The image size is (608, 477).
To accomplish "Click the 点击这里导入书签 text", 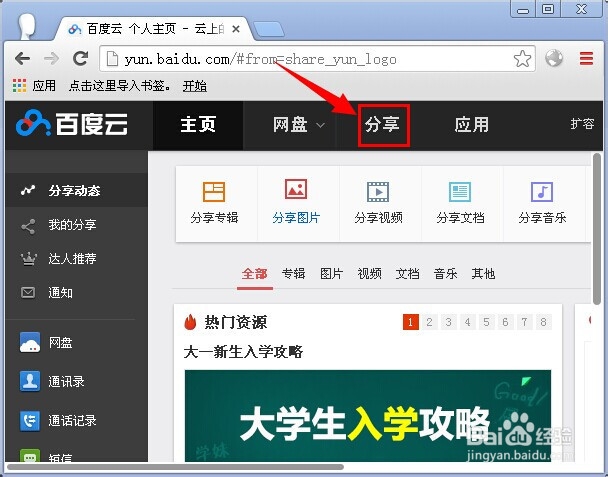I will 119,86.
